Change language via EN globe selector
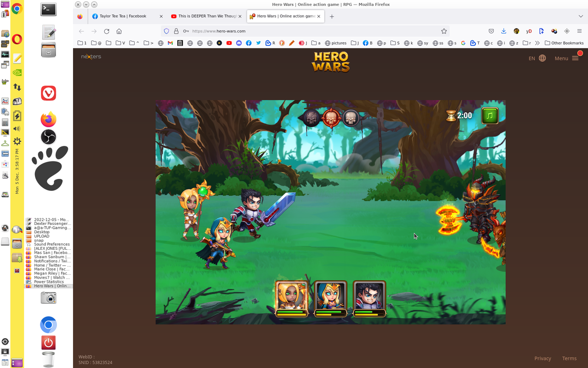Viewport: 588px width, 368px height. pos(537,58)
